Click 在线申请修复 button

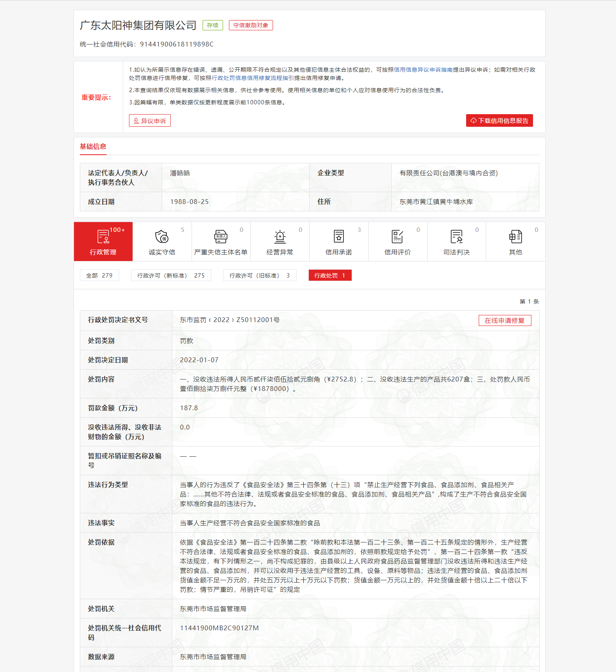click(505, 320)
